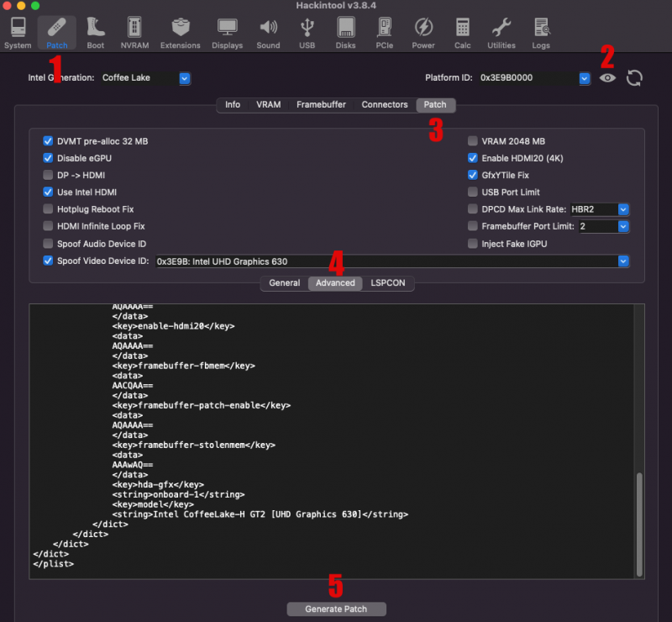Click the Generate Patch button

[x=337, y=609]
